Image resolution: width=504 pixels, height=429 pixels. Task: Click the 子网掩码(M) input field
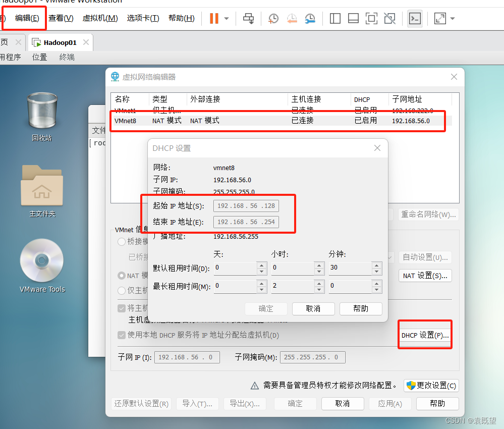tap(313, 357)
